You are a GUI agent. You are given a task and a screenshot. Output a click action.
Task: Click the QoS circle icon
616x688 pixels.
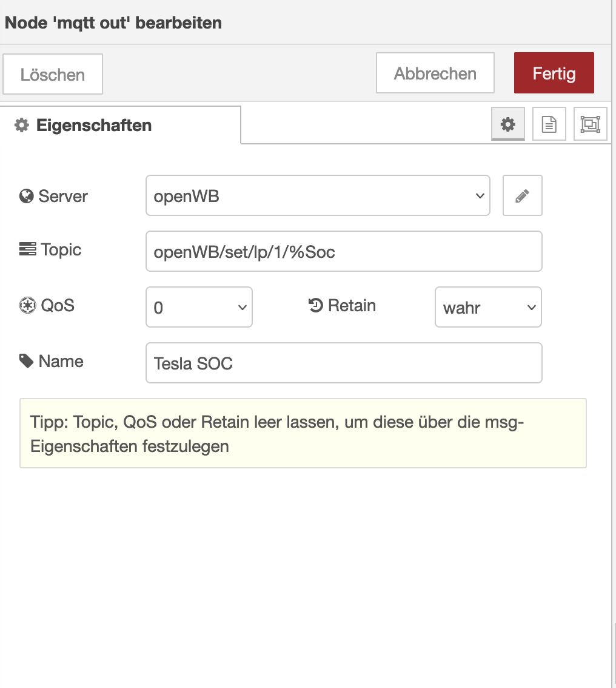[27, 305]
